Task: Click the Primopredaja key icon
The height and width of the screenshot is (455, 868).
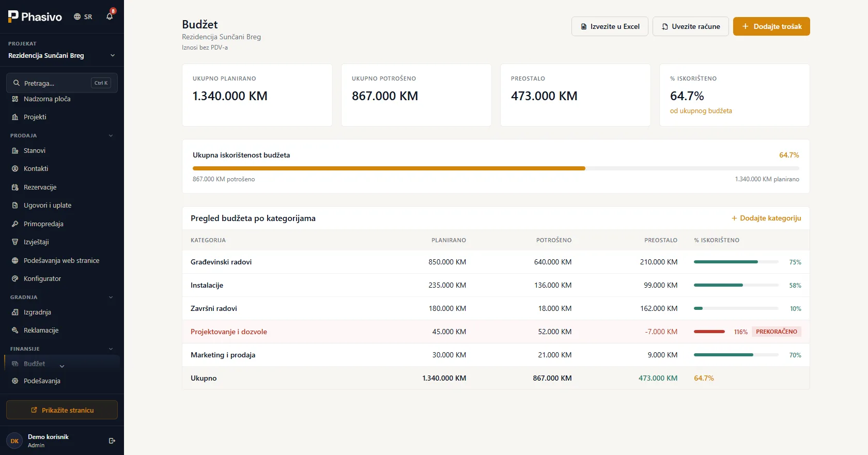Action: [15, 224]
